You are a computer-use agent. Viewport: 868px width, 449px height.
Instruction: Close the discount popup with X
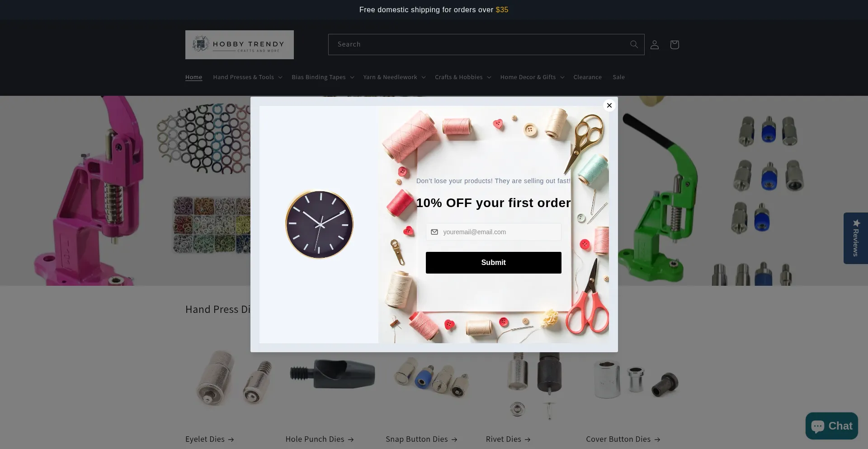click(x=609, y=105)
